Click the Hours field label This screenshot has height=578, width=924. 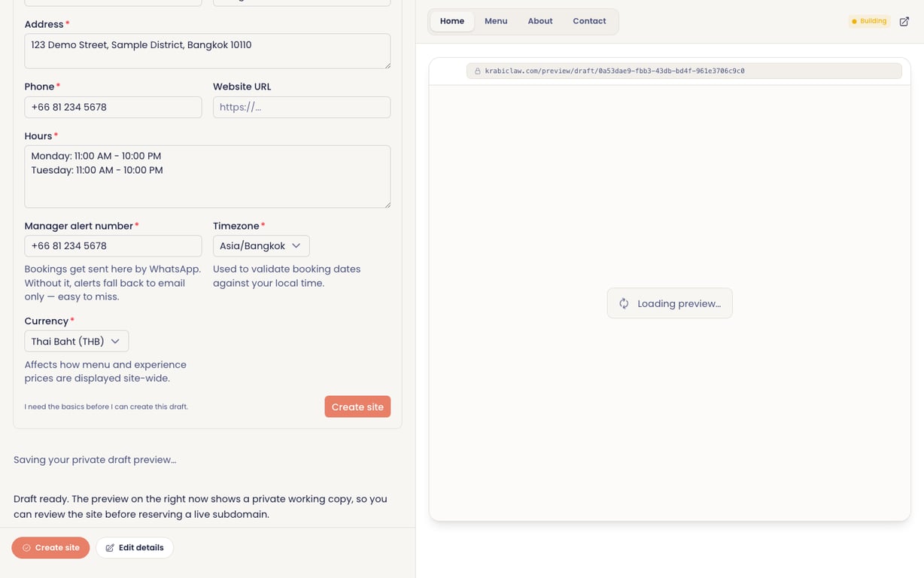click(38, 136)
